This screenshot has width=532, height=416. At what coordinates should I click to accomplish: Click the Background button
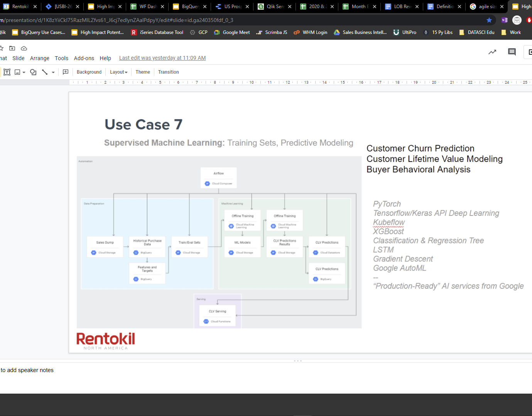(89, 72)
